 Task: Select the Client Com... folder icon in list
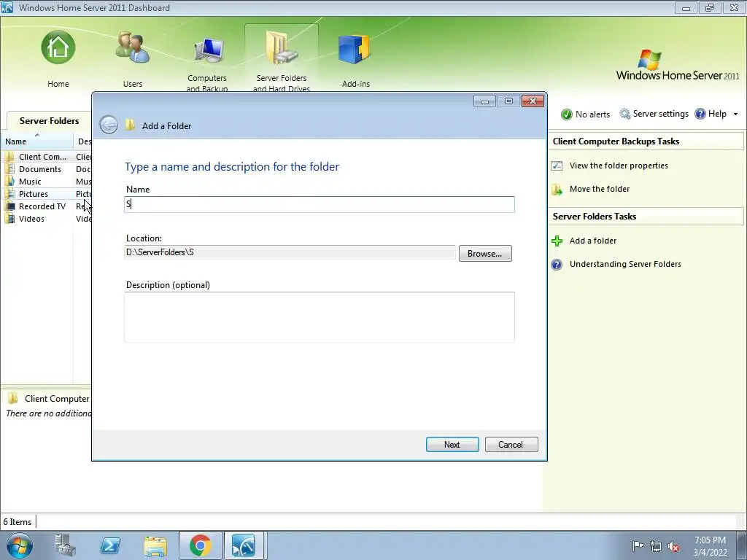(9, 157)
